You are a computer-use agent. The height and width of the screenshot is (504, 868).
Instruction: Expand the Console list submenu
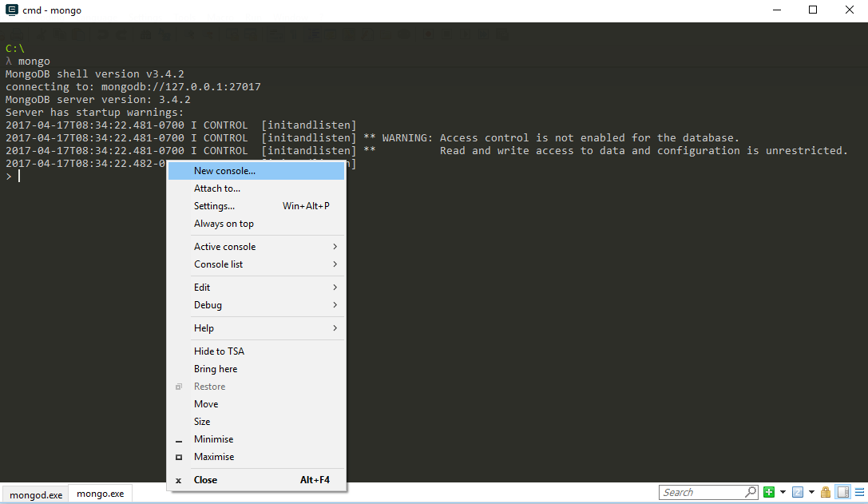click(256, 264)
